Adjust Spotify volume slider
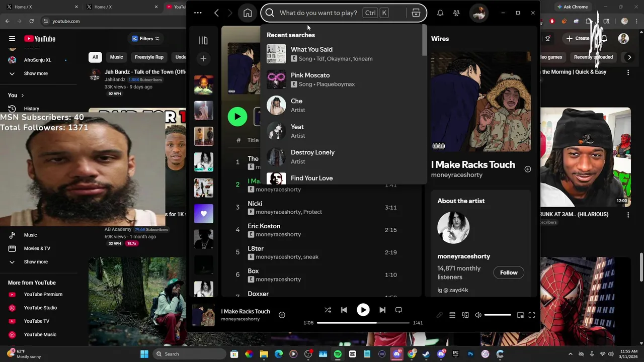 point(498,315)
